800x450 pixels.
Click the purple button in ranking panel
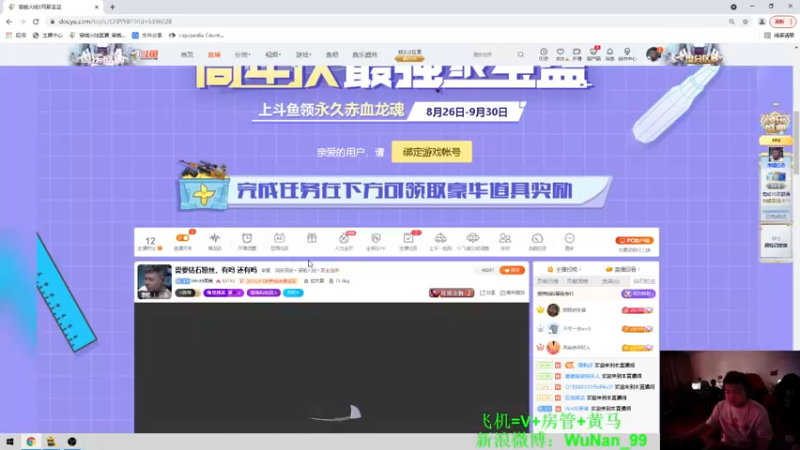[x=638, y=294]
